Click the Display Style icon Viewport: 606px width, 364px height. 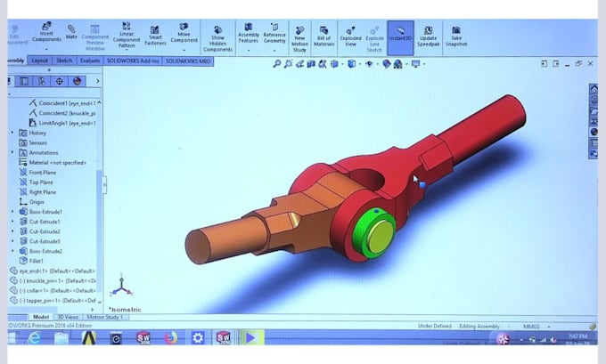pyautogui.click(x=351, y=64)
